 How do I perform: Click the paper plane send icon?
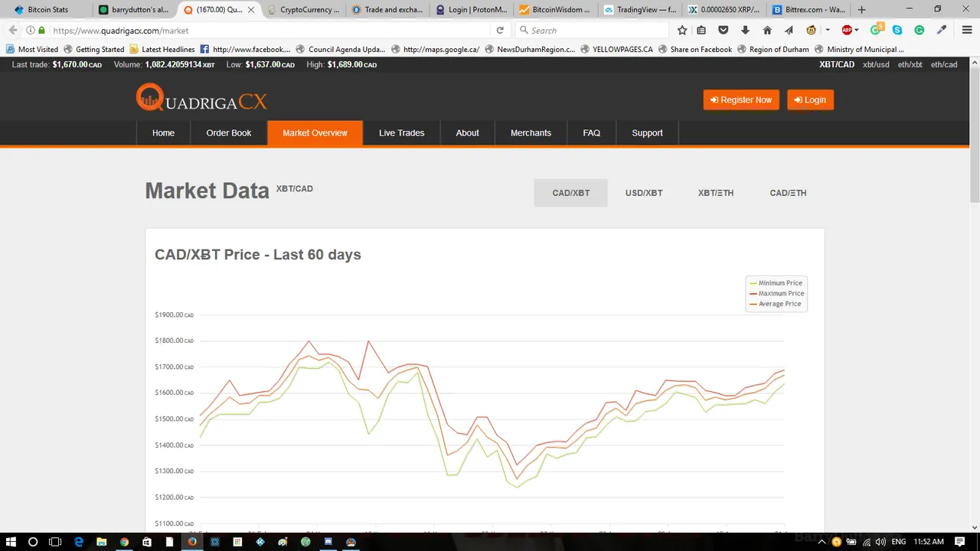pyautogui.click(x=789, y=31)
